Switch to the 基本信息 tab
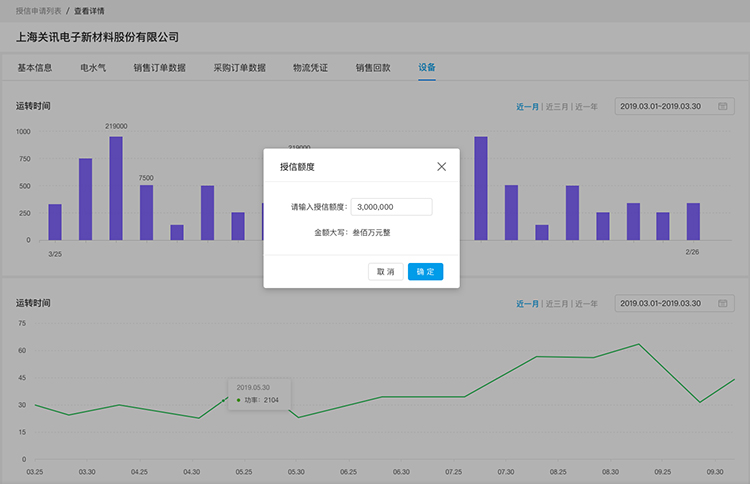The width and height of the screenshot is (750, 484). 35,69
